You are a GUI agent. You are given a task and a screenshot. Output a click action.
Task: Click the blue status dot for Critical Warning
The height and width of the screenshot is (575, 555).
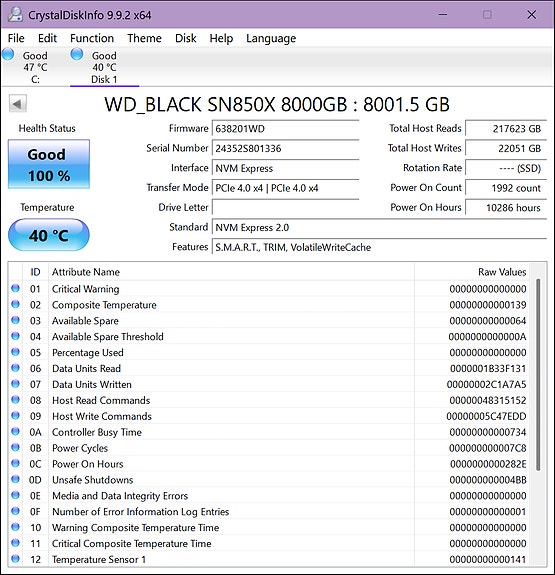pos(15,288)
